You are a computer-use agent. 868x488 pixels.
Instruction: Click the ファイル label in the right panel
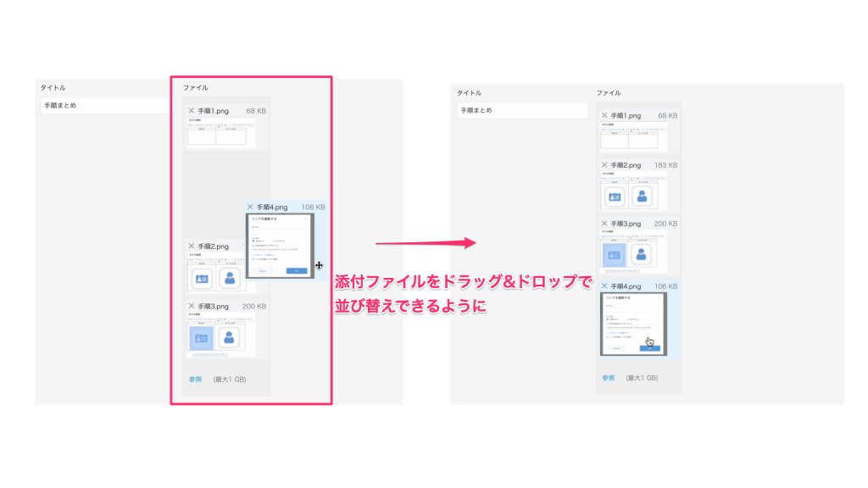[609, 93]
